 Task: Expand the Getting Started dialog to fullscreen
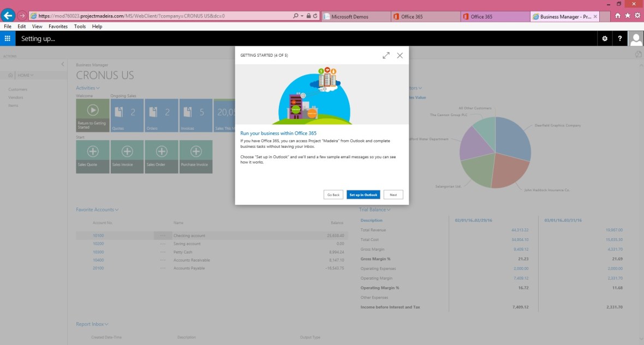point(386,56)
